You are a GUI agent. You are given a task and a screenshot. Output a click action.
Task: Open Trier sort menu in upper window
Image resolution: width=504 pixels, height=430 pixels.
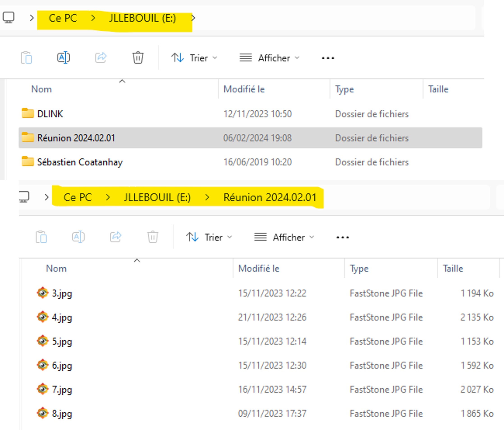click(194, 58)
